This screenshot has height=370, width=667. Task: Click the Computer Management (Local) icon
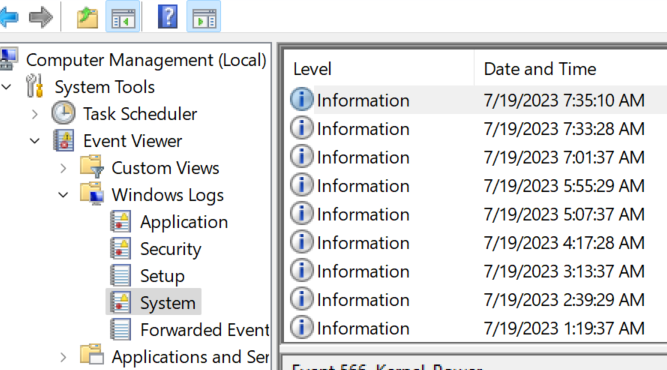click(x=9, y=60)
